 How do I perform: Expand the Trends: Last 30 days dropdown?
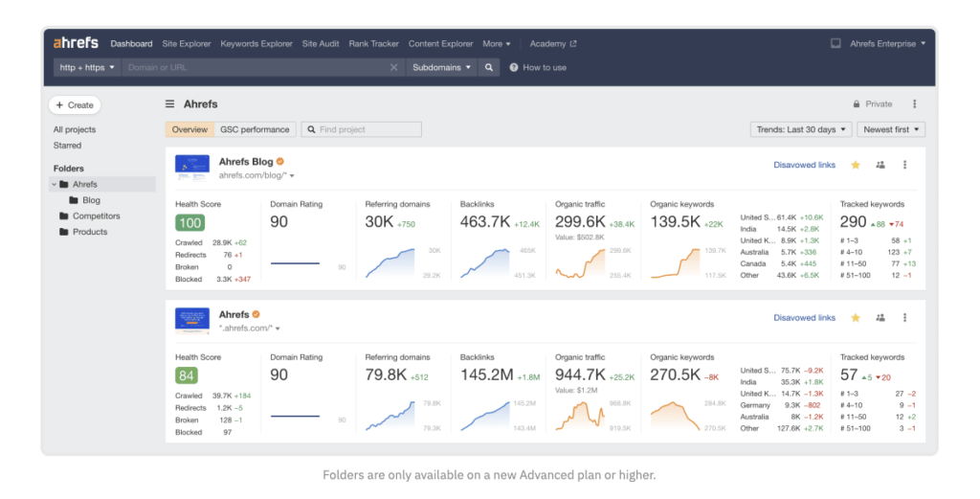coord(801,129)
